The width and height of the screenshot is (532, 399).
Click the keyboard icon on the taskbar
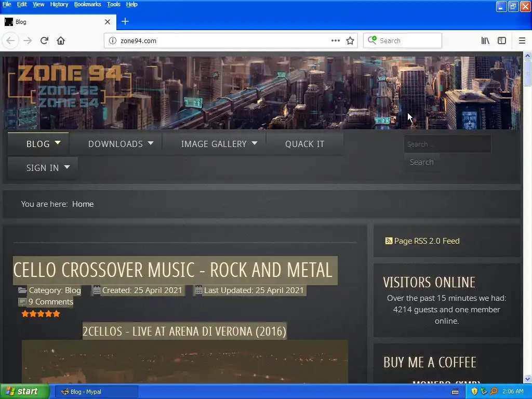(455, 392)
